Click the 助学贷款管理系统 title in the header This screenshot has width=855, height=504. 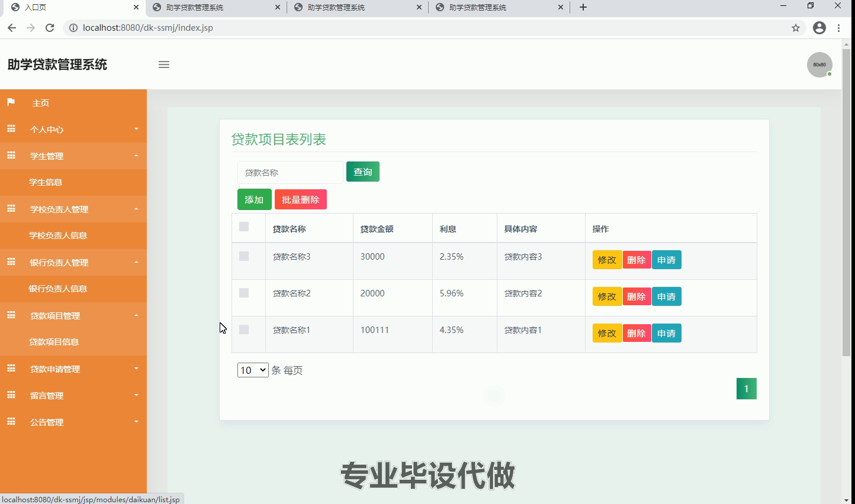[57, 64]
